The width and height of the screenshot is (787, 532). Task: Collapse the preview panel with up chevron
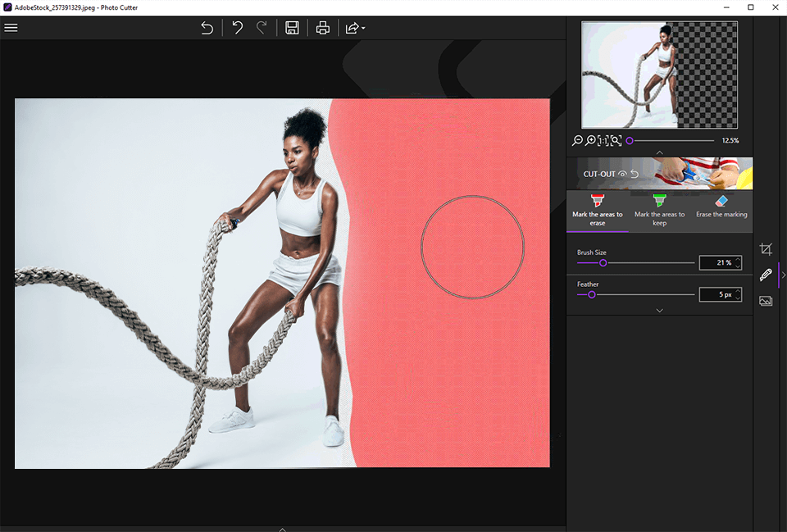659,152
